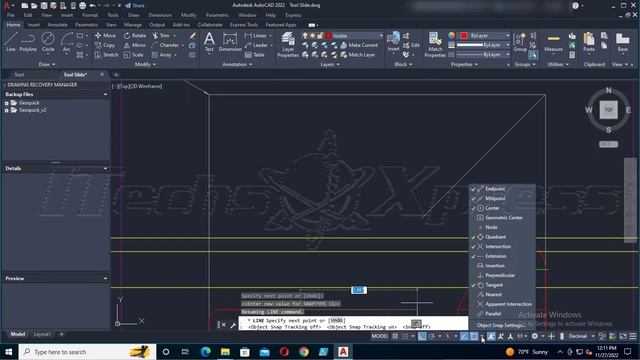Click the Match Layer button
The width and height of the screenshot is (640, 360).
tap(358, 55)
